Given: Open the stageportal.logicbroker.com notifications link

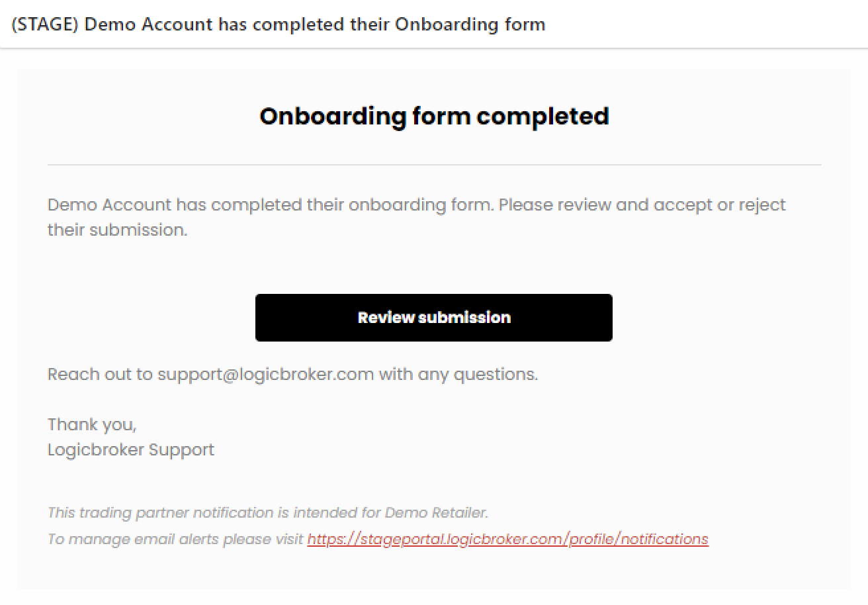Looking at the screenshot, I should point(507,539).
